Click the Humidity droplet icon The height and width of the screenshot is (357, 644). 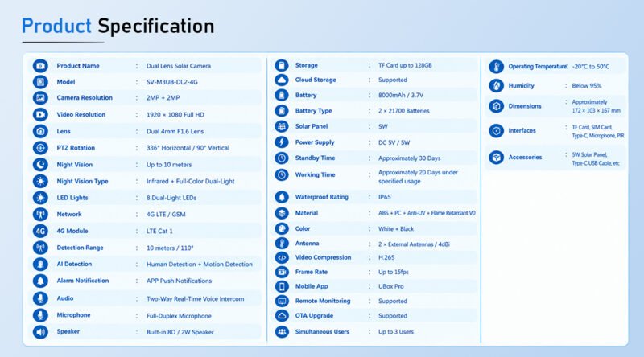coord(496,86)
